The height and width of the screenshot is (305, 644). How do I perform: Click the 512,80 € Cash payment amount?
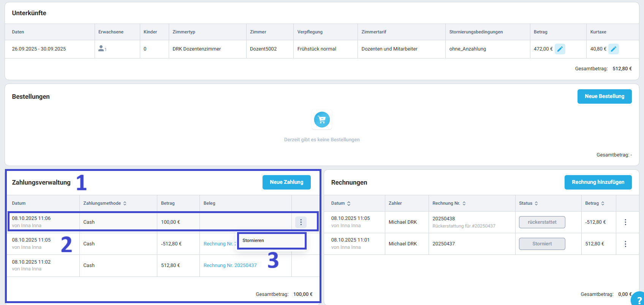pyautogui.click(x=171, y=265)
